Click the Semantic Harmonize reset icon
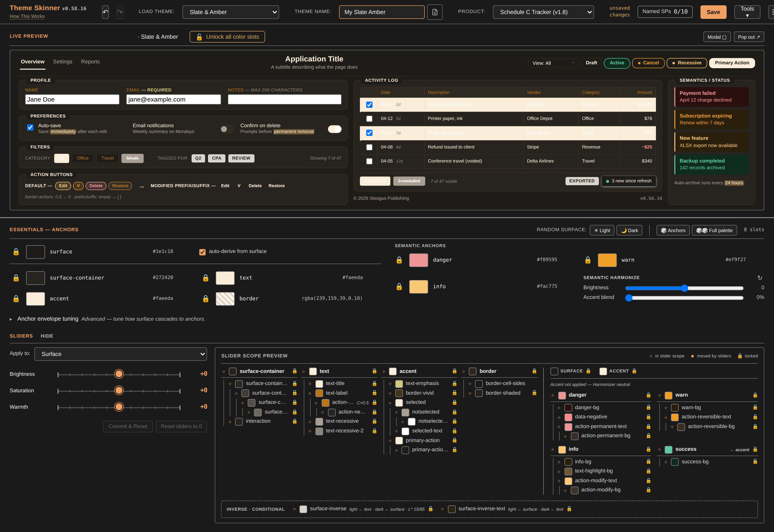 (760, 278)
